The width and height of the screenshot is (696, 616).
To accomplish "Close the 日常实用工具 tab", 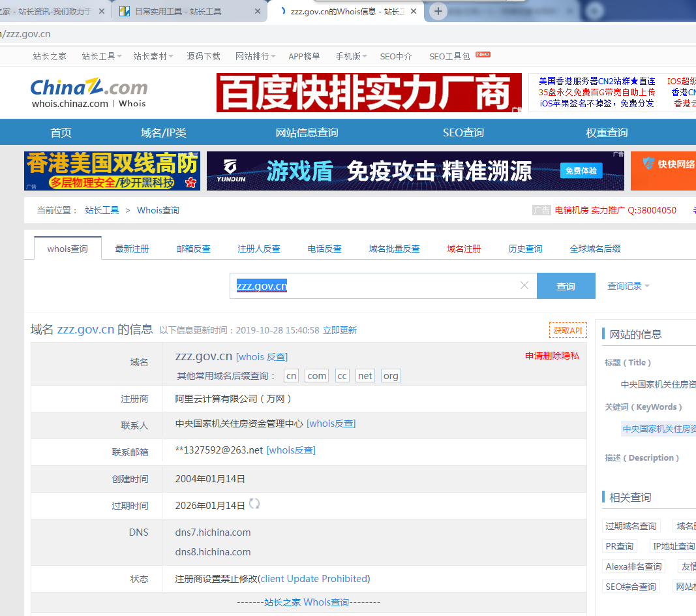I will [258, 11].
